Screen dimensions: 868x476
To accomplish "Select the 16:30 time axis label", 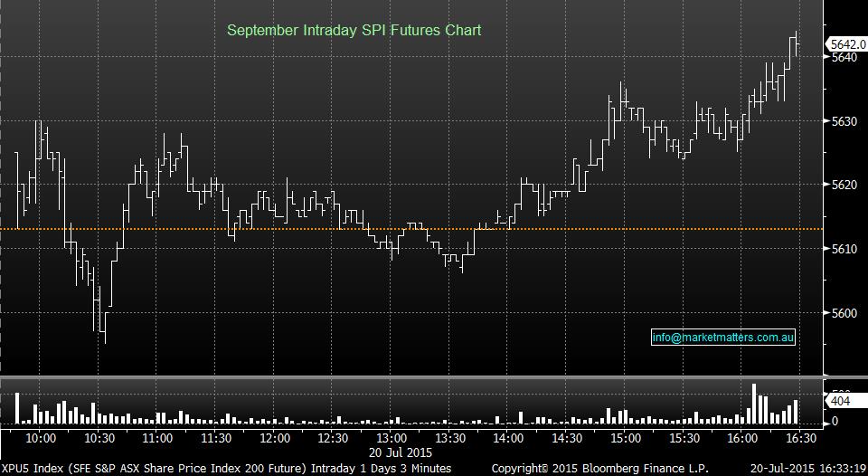I will pyautogui.click(x=800, y=438).
